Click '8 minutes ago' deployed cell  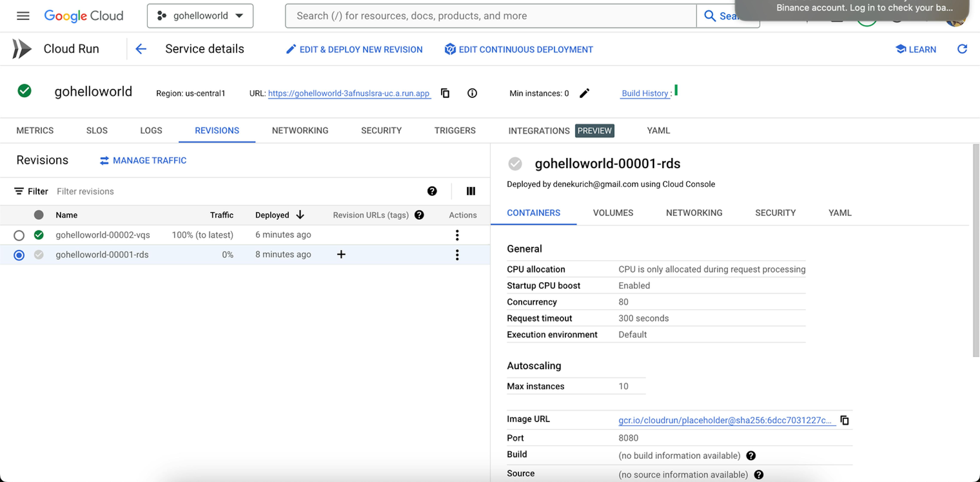tap(283, 254)
